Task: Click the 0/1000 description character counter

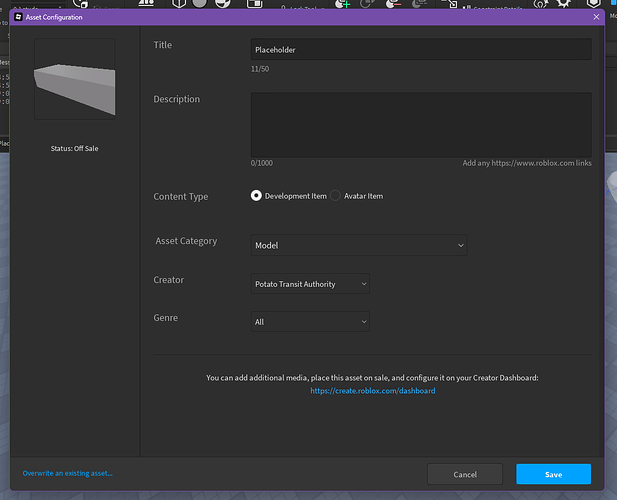Action: [262, 163]
